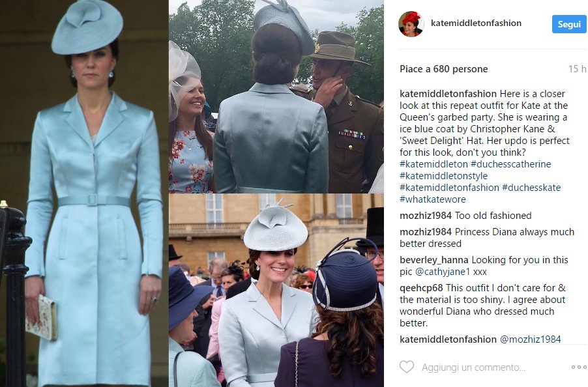Open the #whatkatewore hashtag
This screenshot has height=387, width=588.
(x=433, y=199)
